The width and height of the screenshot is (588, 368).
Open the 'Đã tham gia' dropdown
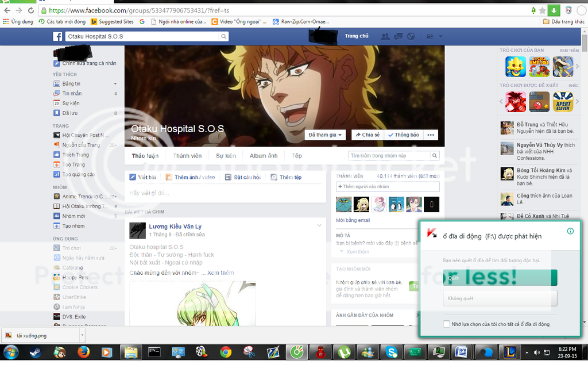(x=326, y=135)
